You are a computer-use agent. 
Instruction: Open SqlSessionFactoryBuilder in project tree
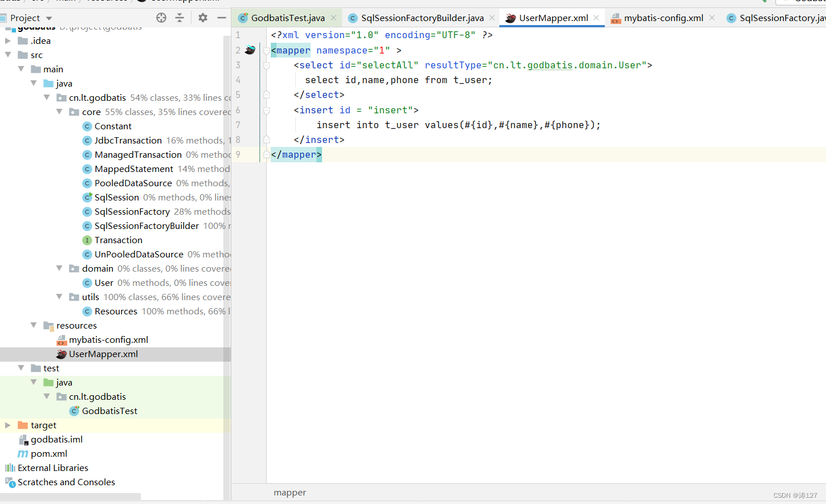pos(147,226)
